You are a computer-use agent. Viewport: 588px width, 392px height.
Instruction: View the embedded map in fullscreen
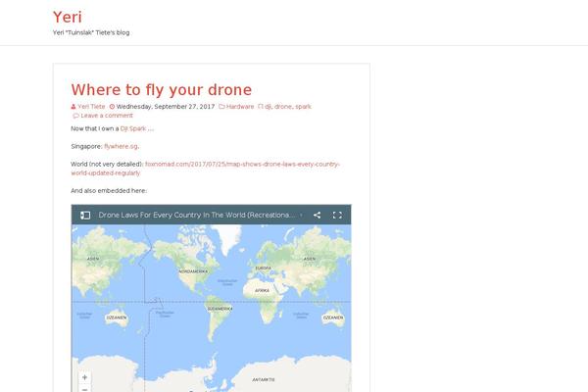[x=337, y=215]
